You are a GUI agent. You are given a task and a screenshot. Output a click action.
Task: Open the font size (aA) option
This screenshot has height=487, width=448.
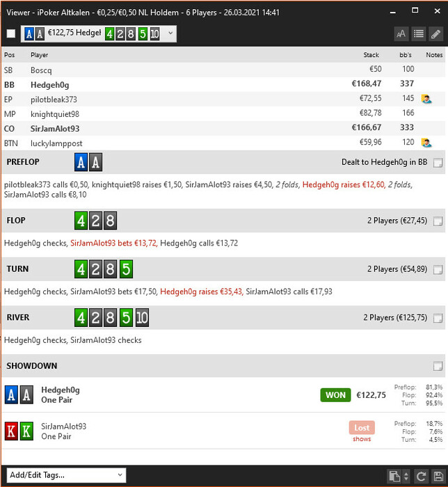click(401, 34)
